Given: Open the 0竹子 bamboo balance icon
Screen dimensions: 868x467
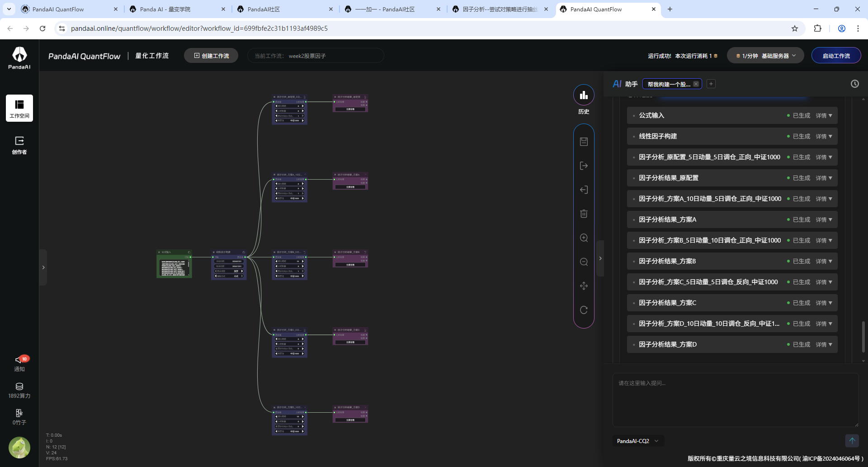Looking at the screenshot, I should (19, 417).
